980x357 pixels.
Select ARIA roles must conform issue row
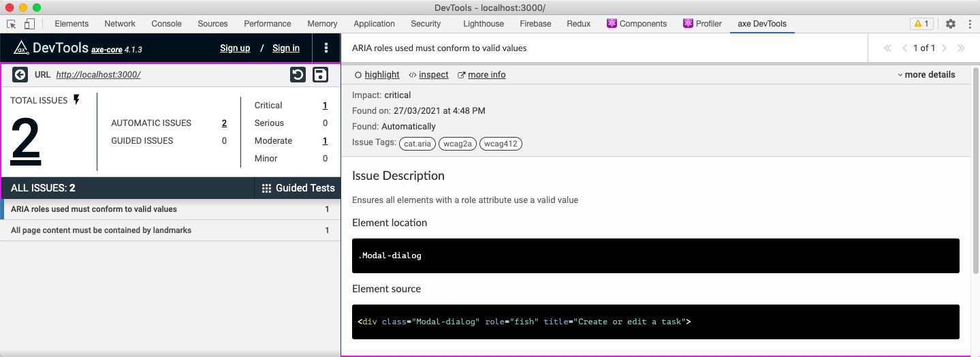[170, 210]
